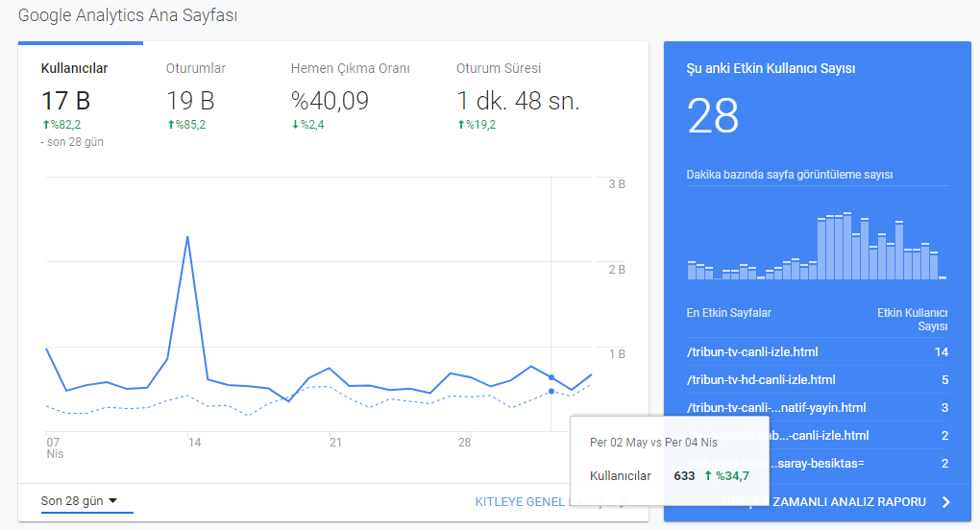
Task: Click the green up arrow beside %82,2
Action: click(45, 125)
